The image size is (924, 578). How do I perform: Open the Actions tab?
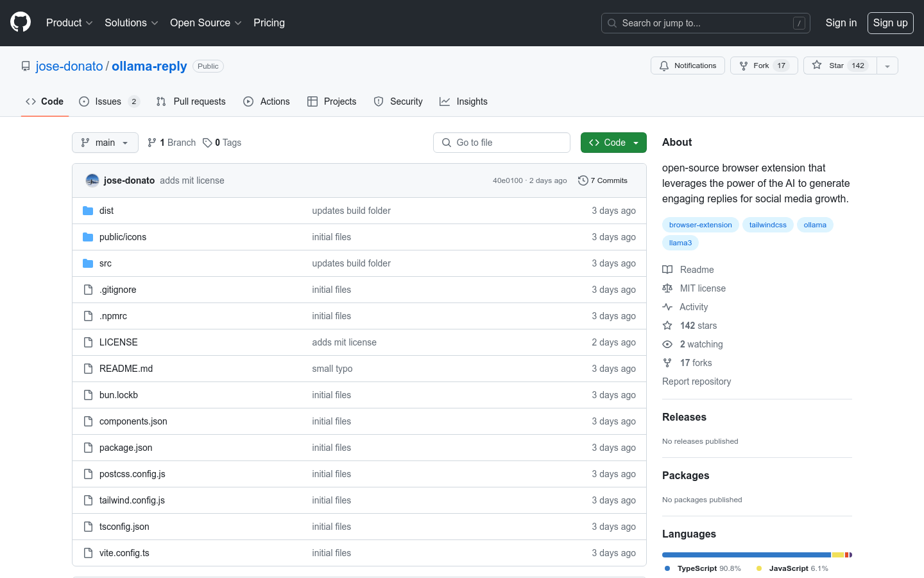(x=267, y=101)
